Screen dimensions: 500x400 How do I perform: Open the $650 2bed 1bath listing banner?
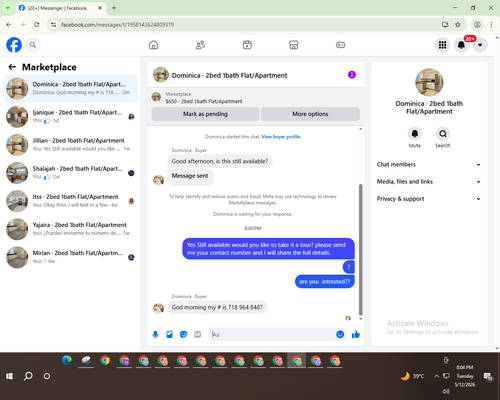point(256,98)
